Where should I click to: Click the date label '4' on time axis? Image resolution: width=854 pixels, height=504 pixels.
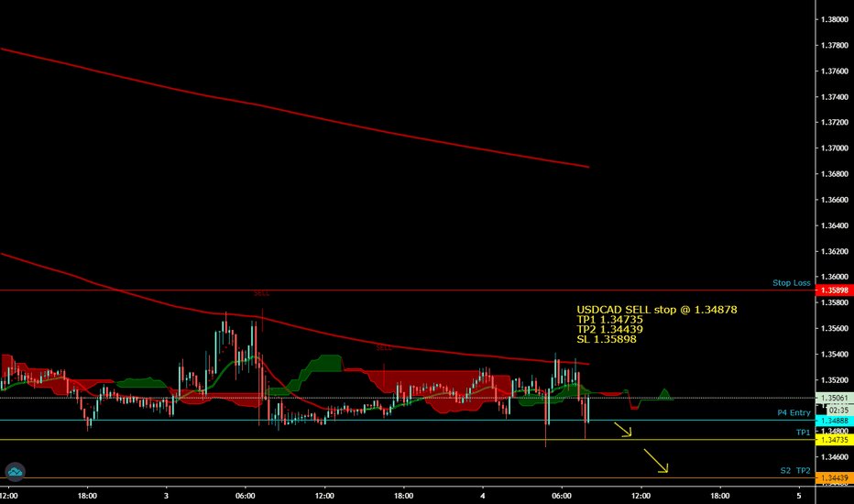coord(483,496)
